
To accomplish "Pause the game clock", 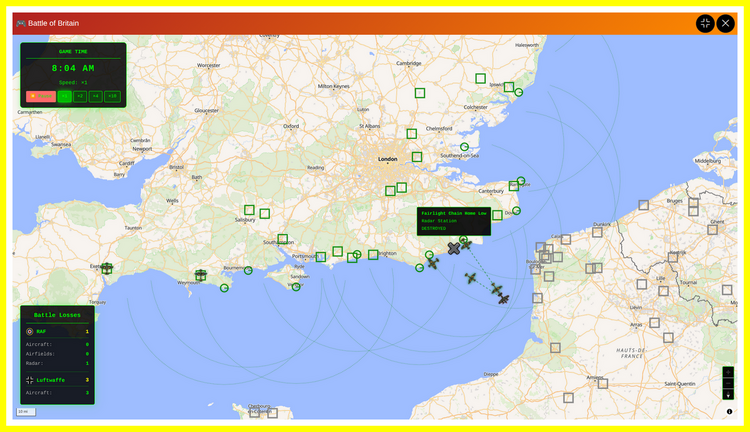I will (41, 96).
